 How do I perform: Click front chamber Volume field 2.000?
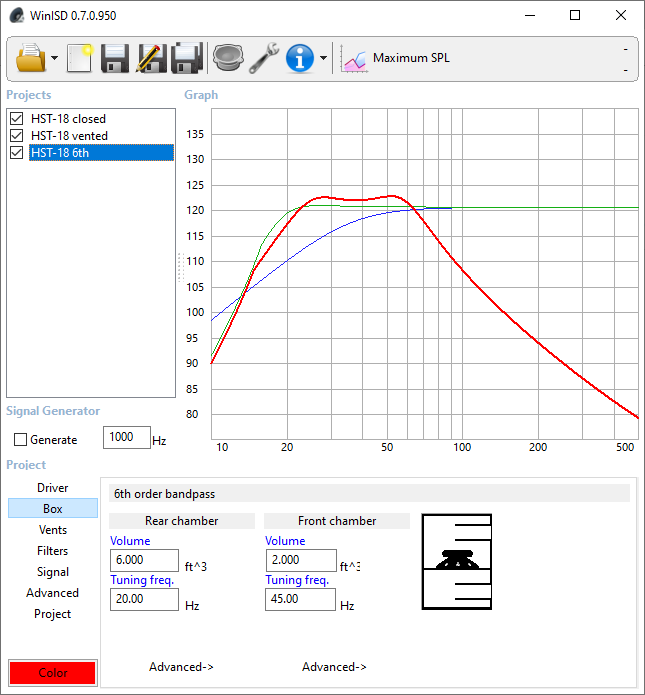[301, 560]
